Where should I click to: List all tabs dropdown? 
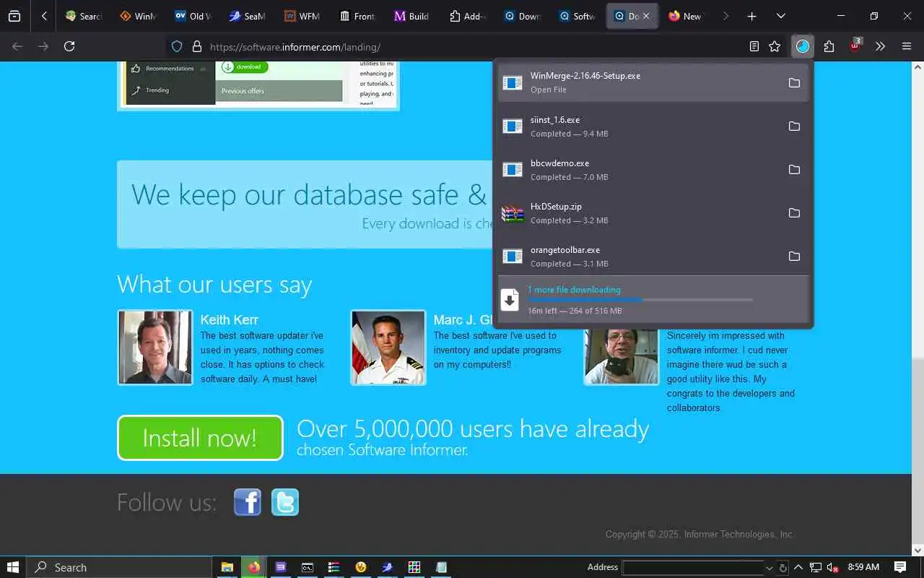click(x=781, y=16)
